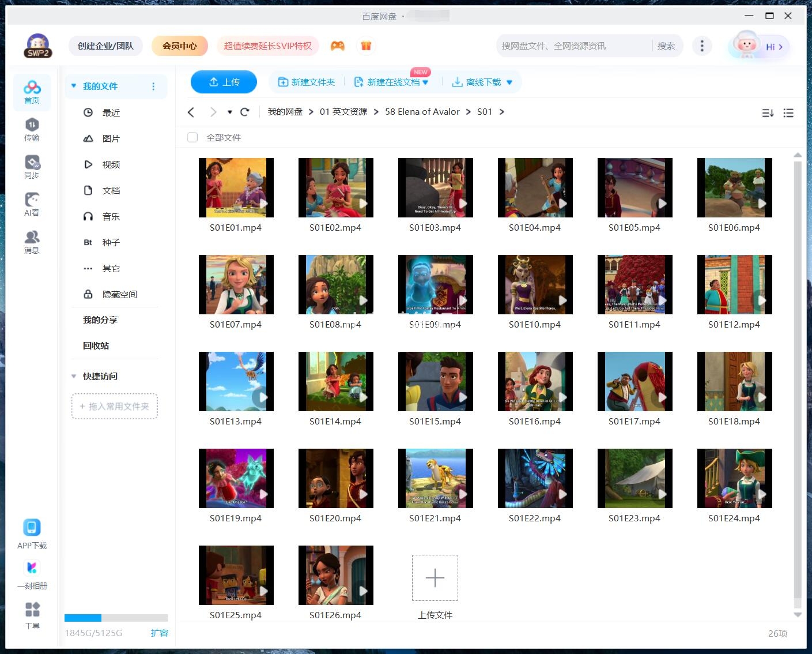
Task: Tick the 全部文件 select-all checkbox
Action: pyautogui.click(x=192, y=137)
